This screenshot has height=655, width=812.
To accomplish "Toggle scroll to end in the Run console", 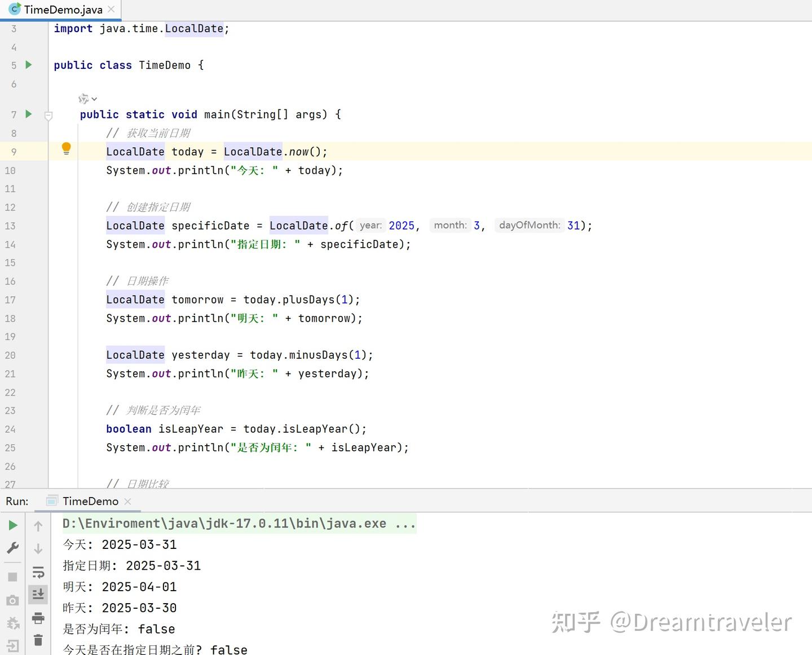I will (38, 594).
